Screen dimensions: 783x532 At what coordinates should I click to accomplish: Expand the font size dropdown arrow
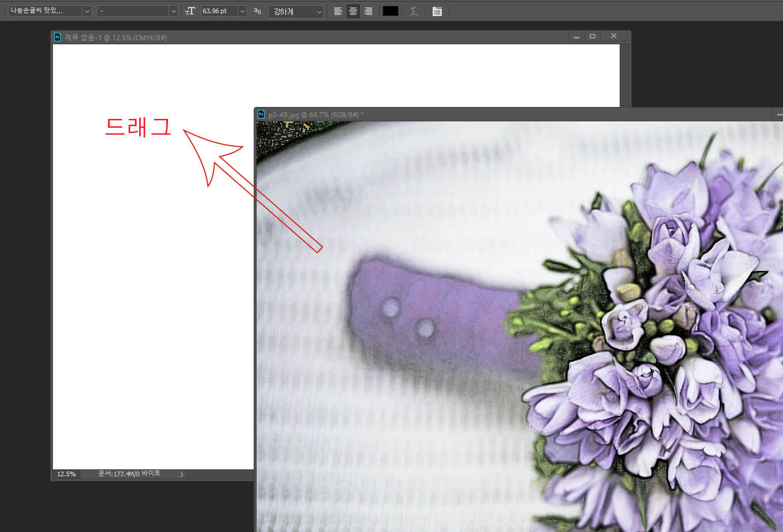tap(242, 11)
